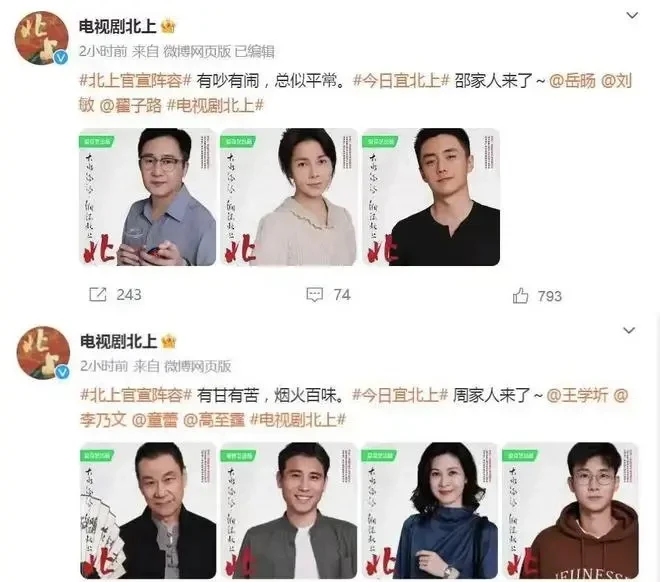Visit the @岳旸 mention link
This screenshot has width=660, height=582.
(572, 81)
